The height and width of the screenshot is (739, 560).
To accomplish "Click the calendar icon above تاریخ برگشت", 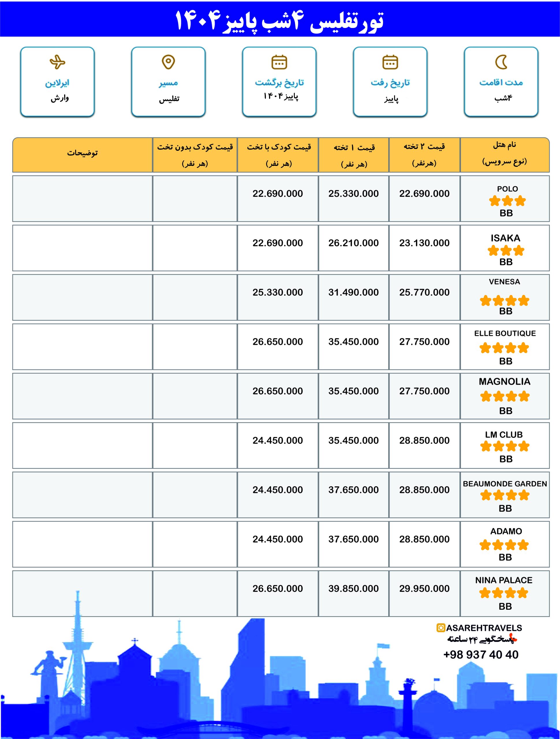I will pyautogui.click(x=279, y=62).
